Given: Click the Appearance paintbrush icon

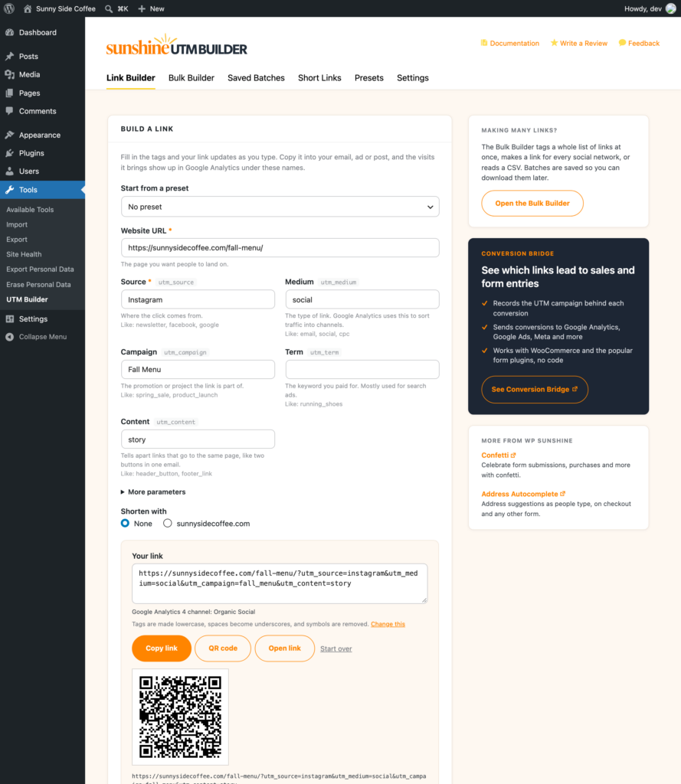Looking at the screenshot, I should (x=9, y=135).
